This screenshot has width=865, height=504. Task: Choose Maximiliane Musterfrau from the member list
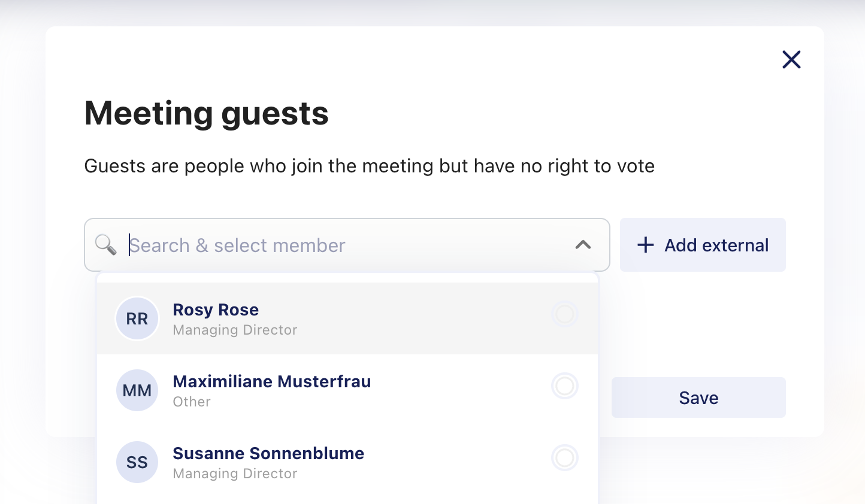click(x=347, y=390)
